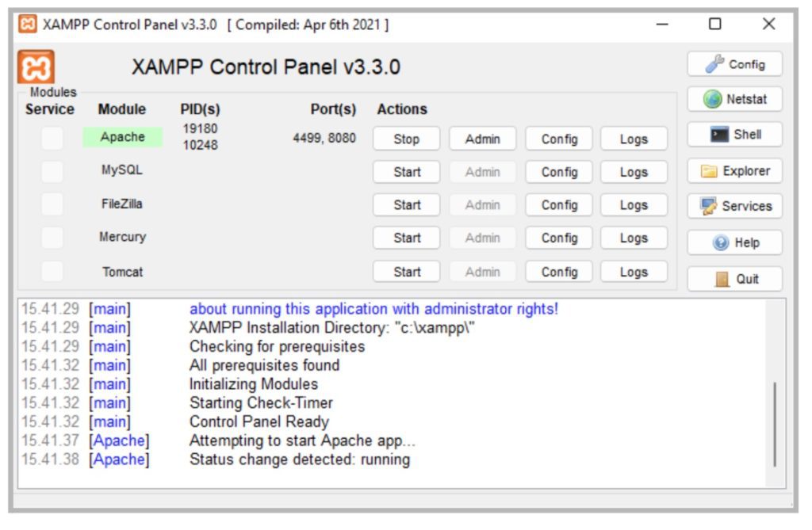Screen dimensions: 812x530
Task: Open Explorer folder button
Action: 734,171
